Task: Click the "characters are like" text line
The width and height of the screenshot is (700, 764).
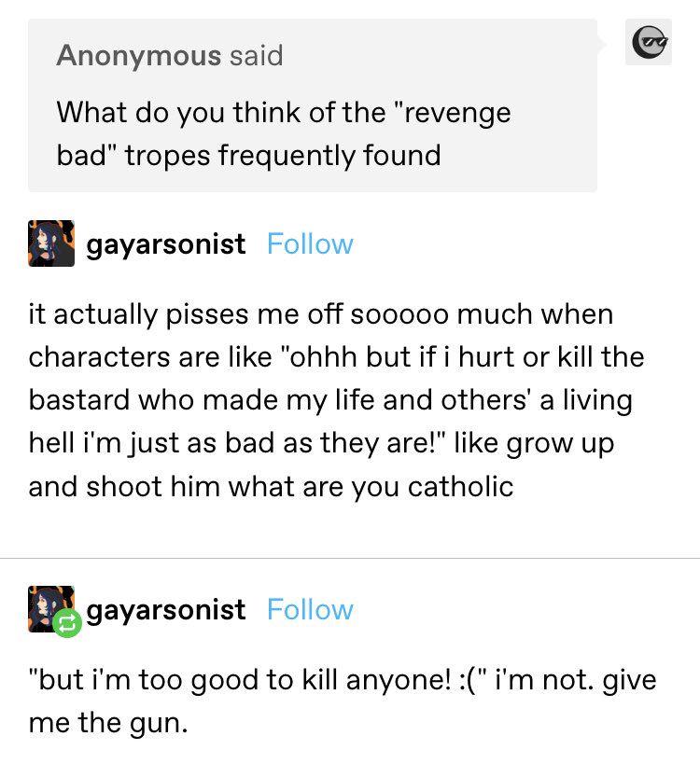Action: (x=336, y=357)
